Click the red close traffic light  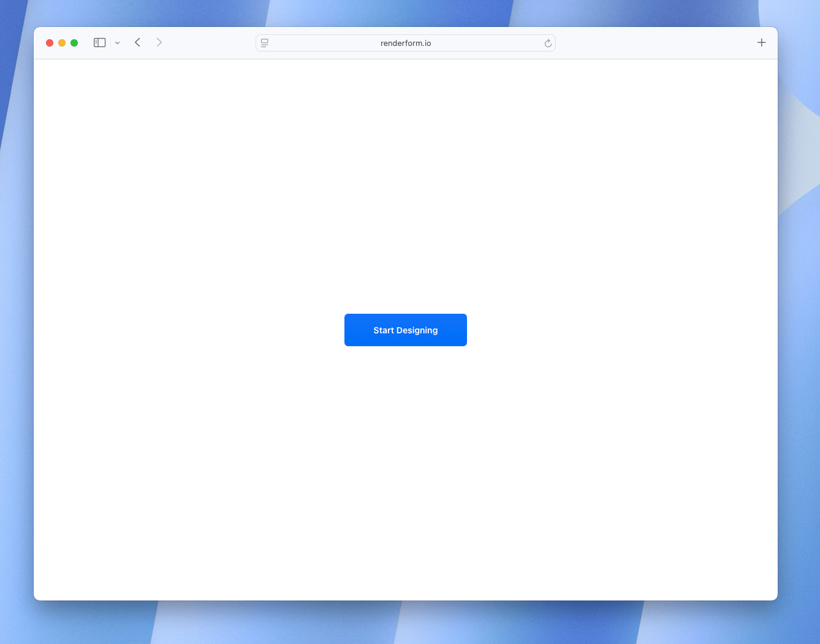pos(50,42)
